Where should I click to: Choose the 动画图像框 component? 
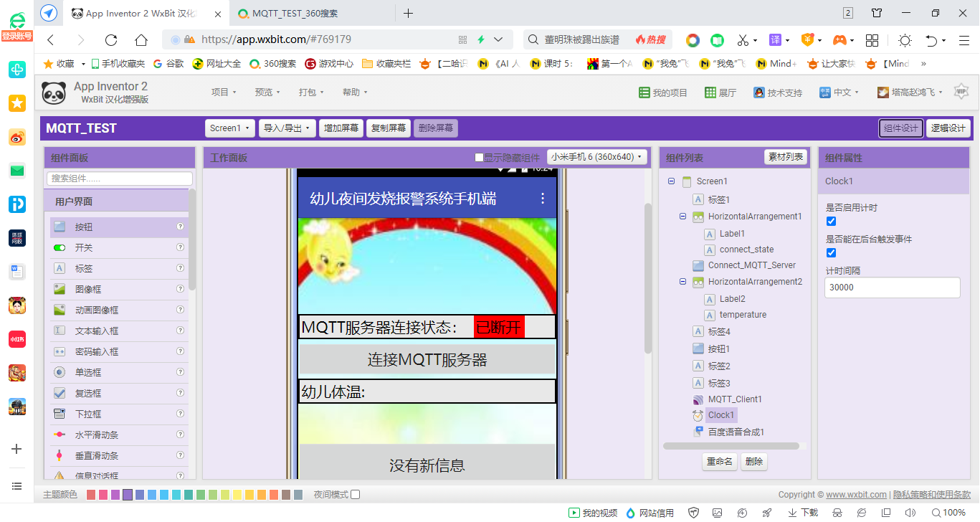(x=119, y=310)
